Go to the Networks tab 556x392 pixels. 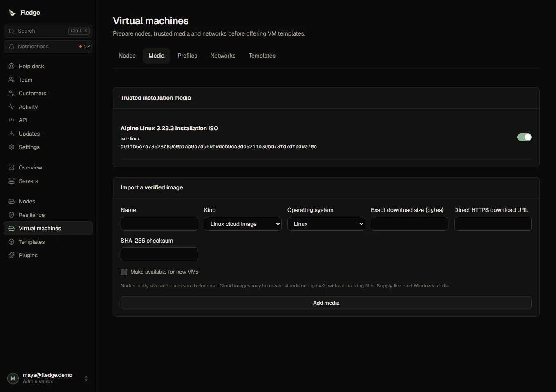point(223,56)
